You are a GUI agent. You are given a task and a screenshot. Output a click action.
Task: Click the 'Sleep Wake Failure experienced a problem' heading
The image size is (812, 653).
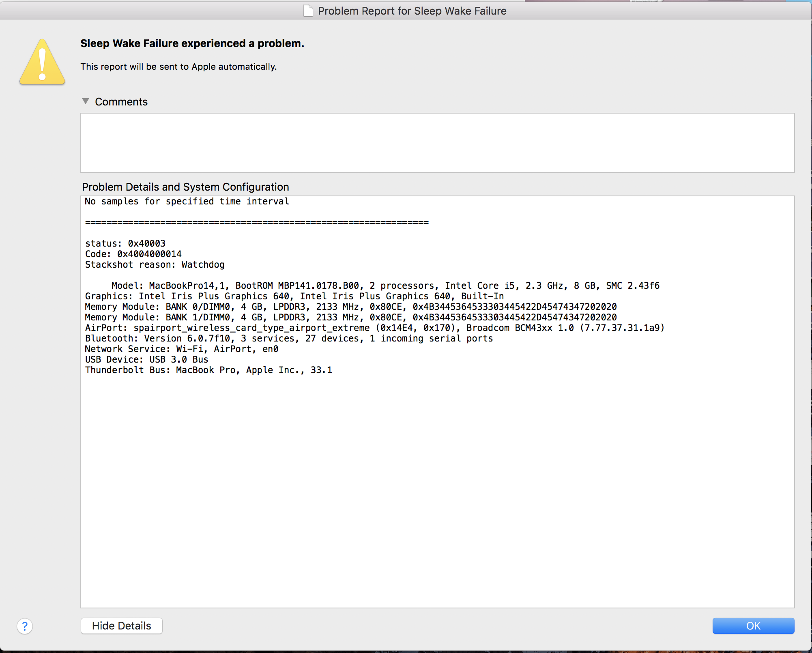[x=192, y=43]
